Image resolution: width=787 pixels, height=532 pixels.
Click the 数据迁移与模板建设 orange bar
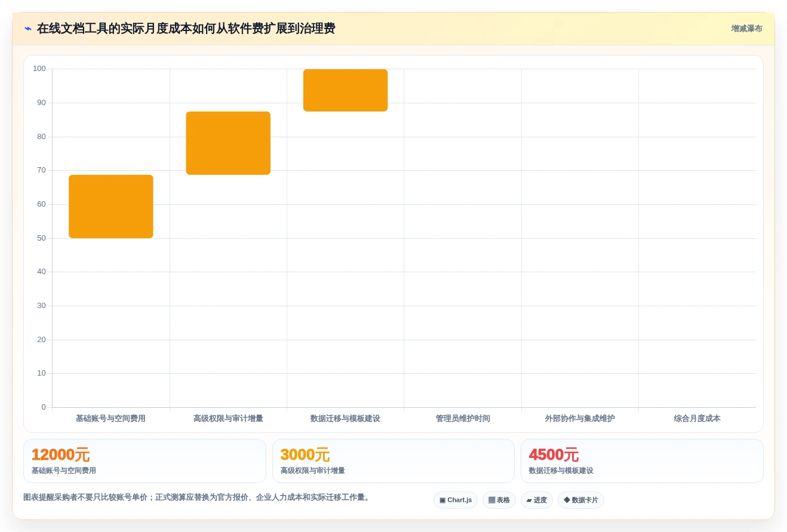(x=346, y=90)
